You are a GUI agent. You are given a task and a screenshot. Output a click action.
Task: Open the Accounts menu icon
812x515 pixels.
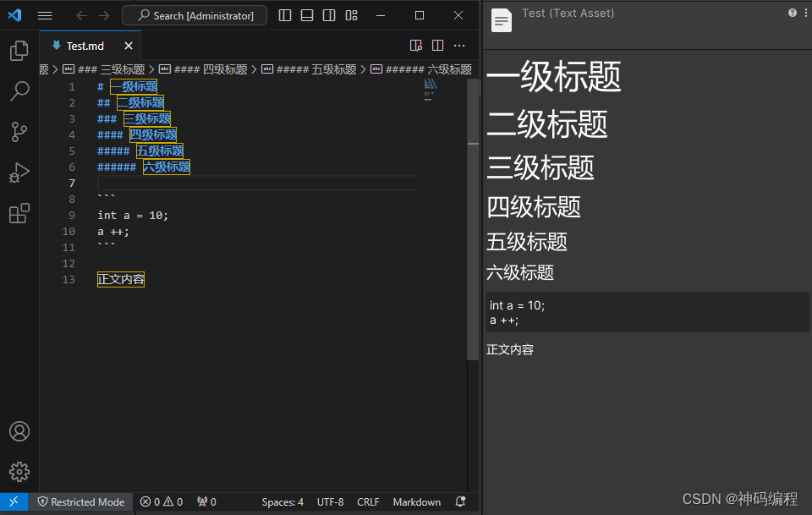point(19,431)
